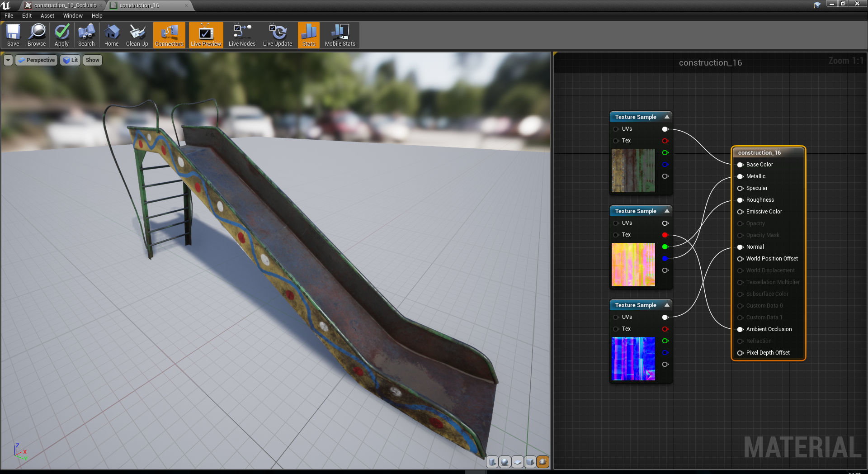Toggle Live Nodes option
The height and width of the screenshot is (474, 868).
tap(242, 35)
